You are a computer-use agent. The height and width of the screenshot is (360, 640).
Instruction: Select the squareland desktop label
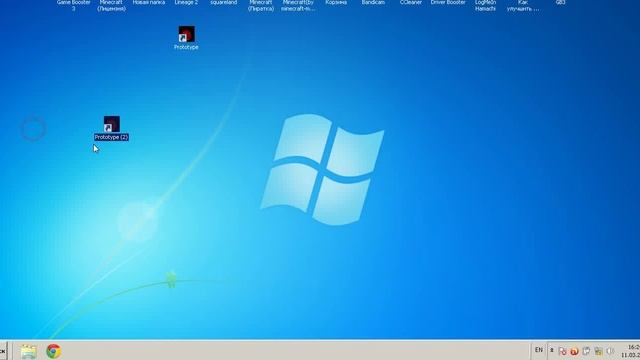click(x=224, y=2)
